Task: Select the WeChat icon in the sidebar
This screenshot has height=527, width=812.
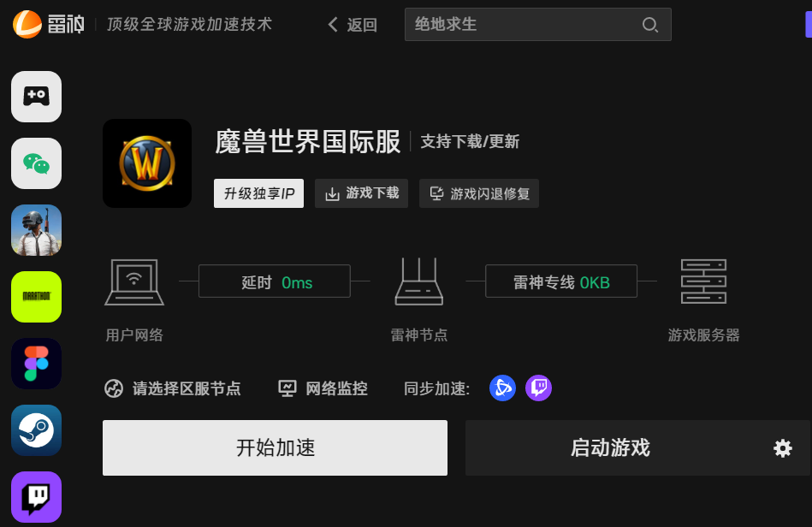Action: pyautogui.click(x=35, y=163)
